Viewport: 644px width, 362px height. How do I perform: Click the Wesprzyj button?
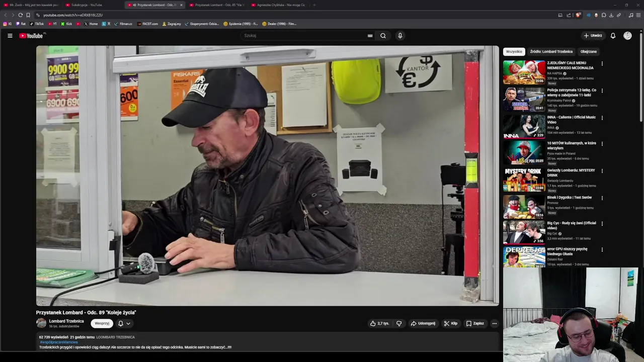pos(102,323)
